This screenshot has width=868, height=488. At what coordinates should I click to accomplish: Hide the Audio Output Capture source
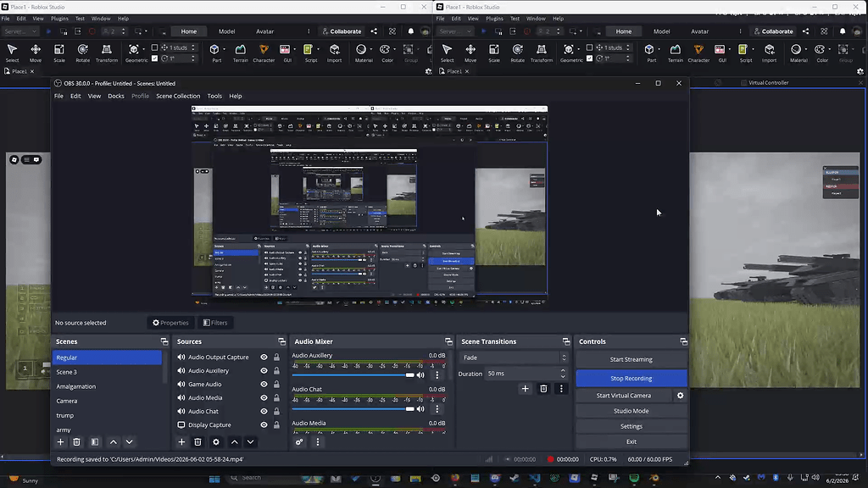click(x=264, y=358)
